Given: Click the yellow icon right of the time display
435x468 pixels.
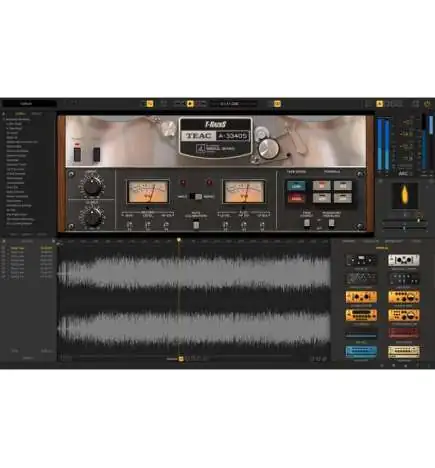Looking at the screenshot, I should (x=277, y=104).
